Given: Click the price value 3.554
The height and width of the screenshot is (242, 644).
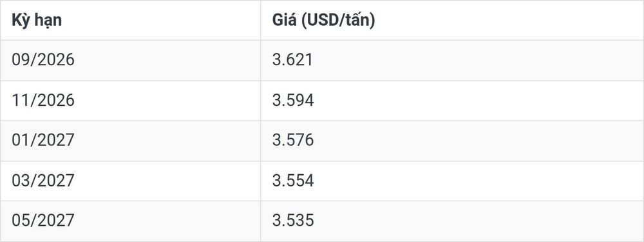Looking at the screenshot, I should (293, 181).
